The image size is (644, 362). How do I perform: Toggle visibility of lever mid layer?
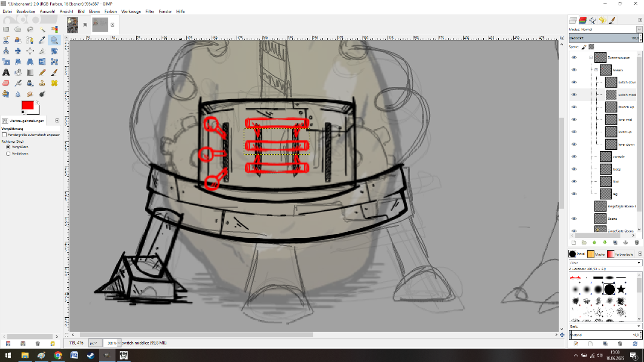point(574,119)
